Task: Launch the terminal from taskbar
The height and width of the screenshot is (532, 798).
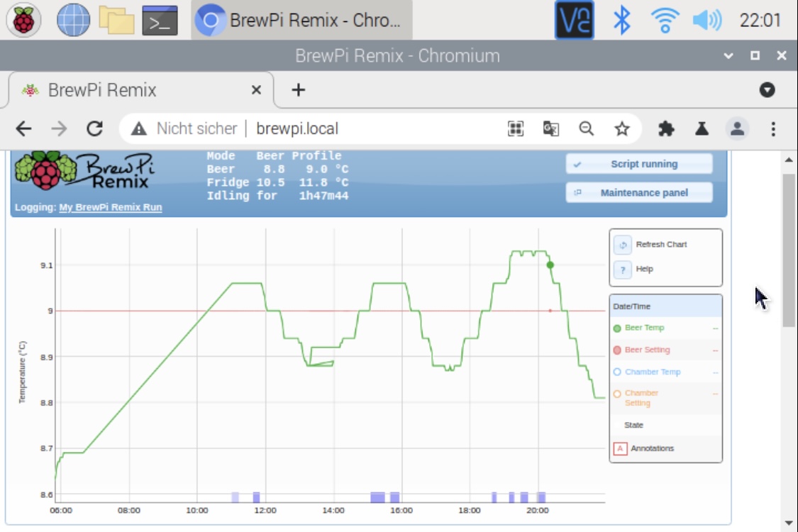Action: 160,20
